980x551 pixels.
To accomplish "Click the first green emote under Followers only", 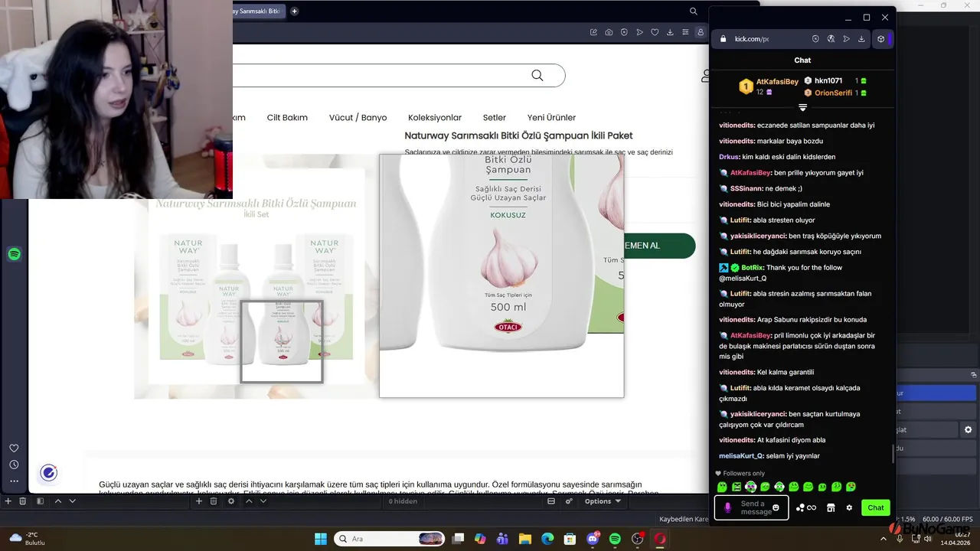I will pos(722,487).
